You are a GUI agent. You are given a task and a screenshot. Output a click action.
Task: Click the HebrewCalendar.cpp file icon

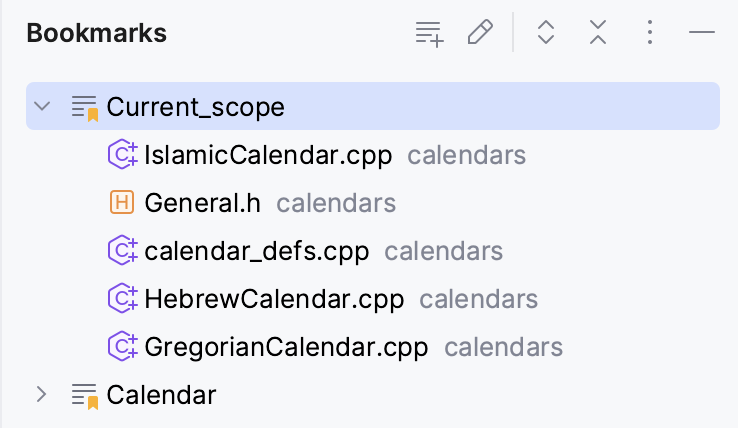(121, 299)
